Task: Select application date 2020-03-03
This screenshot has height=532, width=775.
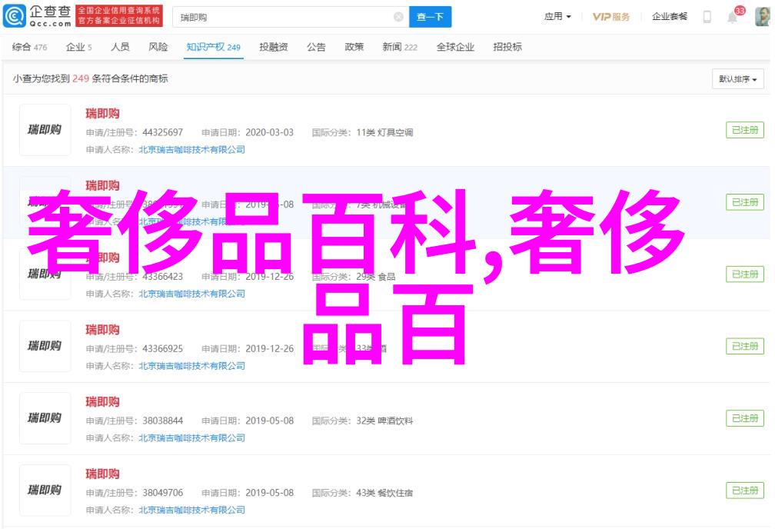Action: pyautogui.click(x=269, y=132)
